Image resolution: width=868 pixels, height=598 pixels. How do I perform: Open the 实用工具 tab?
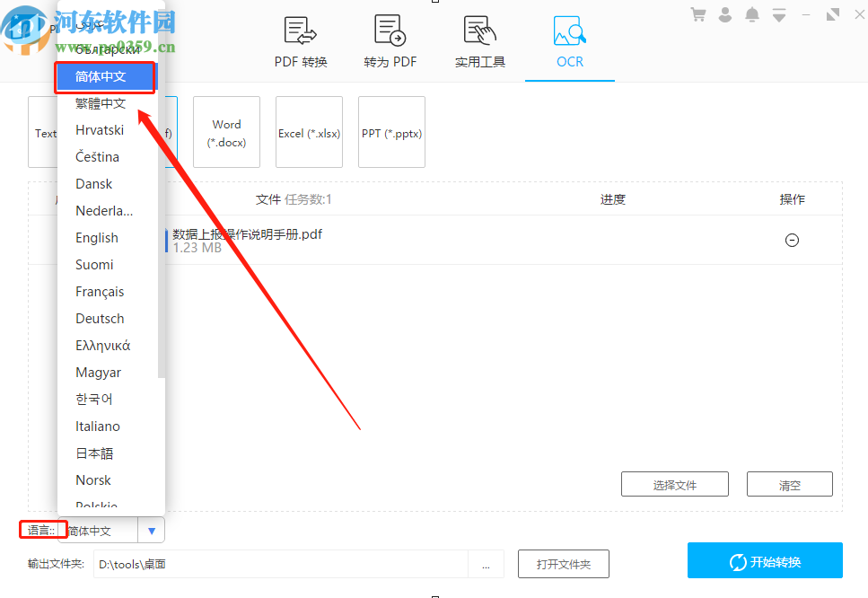pos(480,42)
